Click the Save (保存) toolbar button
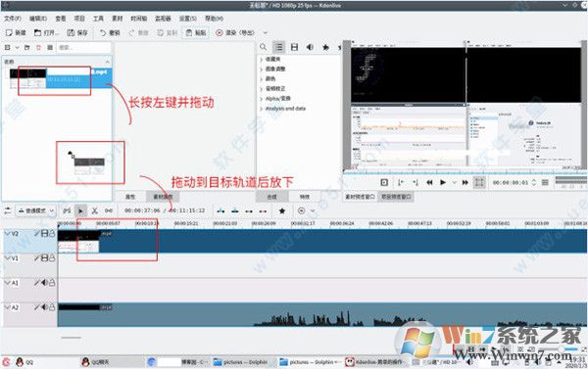 click(x=77, y=32)
